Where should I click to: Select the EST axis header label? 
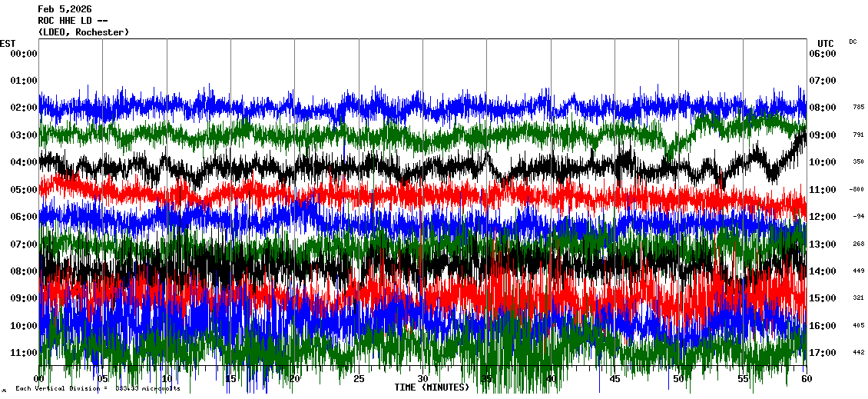click(8, 42)
